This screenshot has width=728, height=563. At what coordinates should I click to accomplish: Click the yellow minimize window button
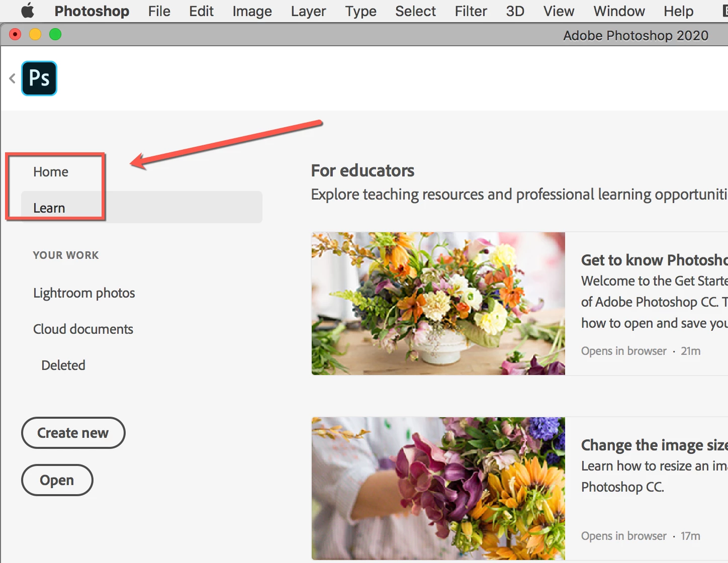pos(35,34)
